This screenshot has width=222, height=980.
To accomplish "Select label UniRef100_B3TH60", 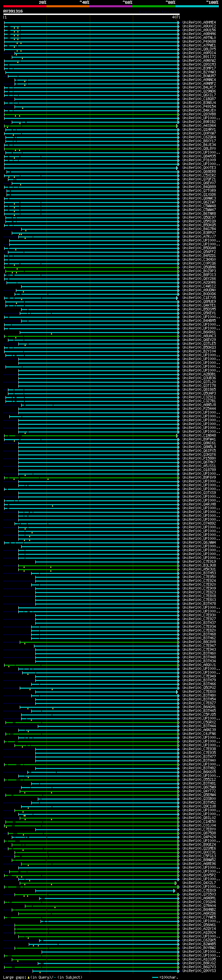I will [199, 653].
